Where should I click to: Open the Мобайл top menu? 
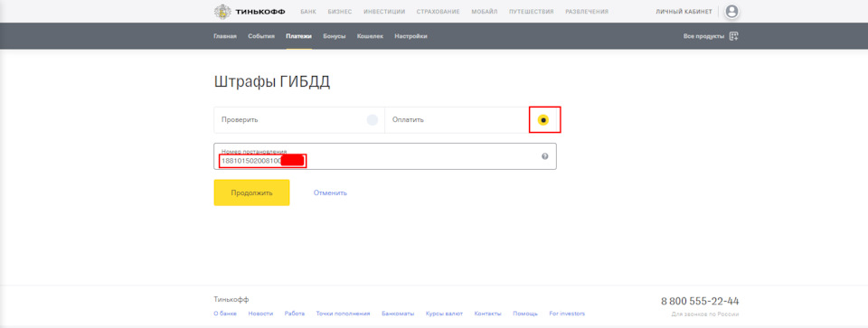485,11
